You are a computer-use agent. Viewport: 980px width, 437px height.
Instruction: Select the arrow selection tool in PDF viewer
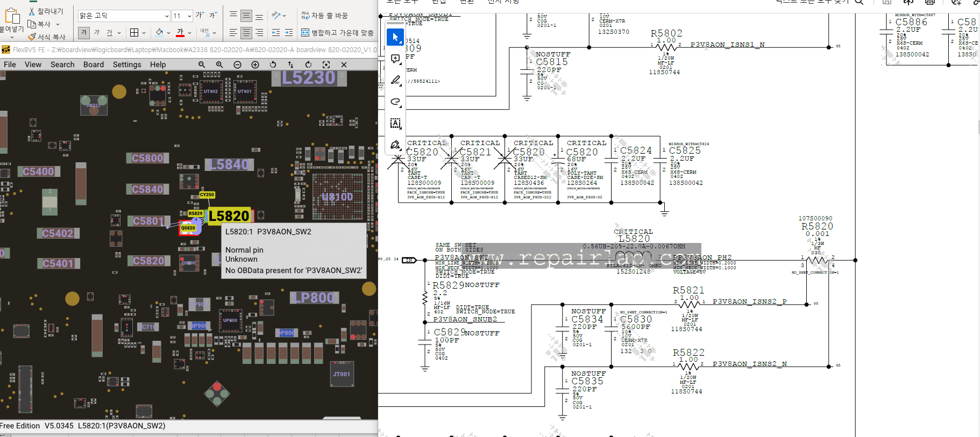[x=395, y=37]
